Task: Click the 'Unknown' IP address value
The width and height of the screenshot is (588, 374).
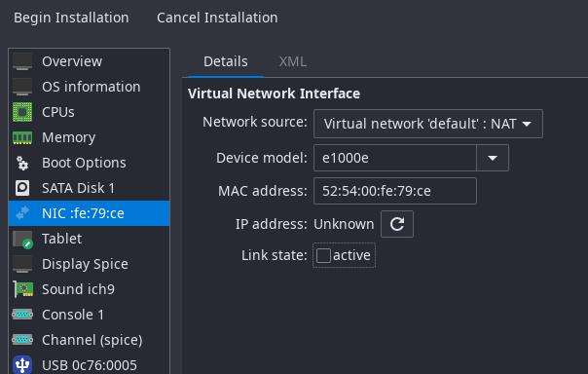Action: coord(344,224)
